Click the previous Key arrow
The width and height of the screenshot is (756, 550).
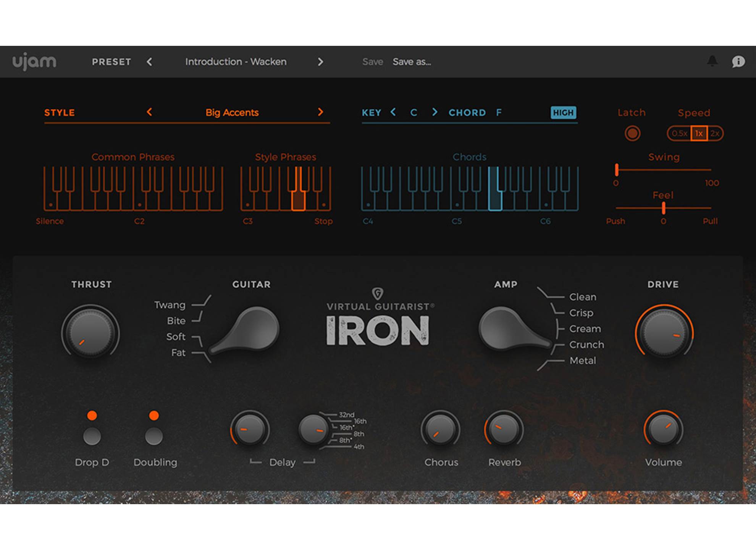tap(393, 112)
